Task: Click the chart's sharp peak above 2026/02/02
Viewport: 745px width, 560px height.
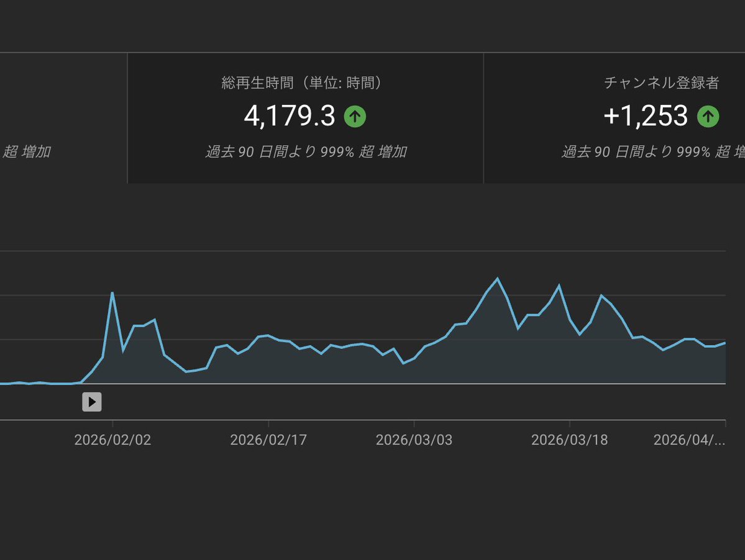Action: pos(112,293)
